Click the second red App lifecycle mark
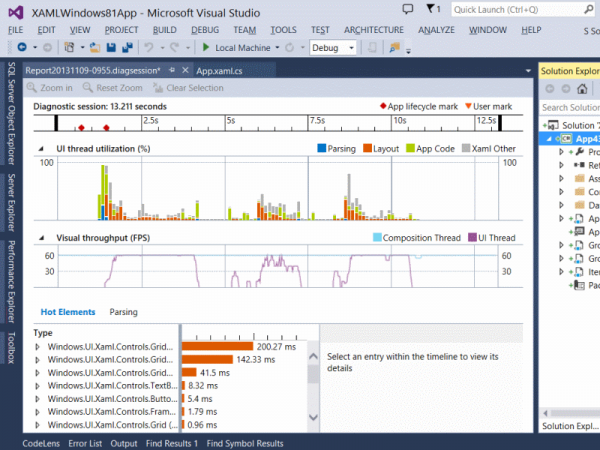 click(x=106, y=127)
